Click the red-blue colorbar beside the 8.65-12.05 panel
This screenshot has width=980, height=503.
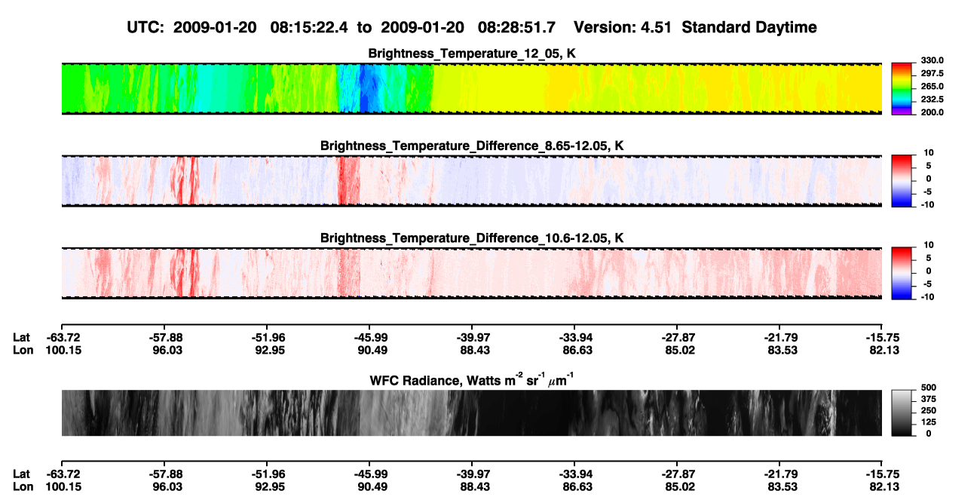tap(902, 180)
